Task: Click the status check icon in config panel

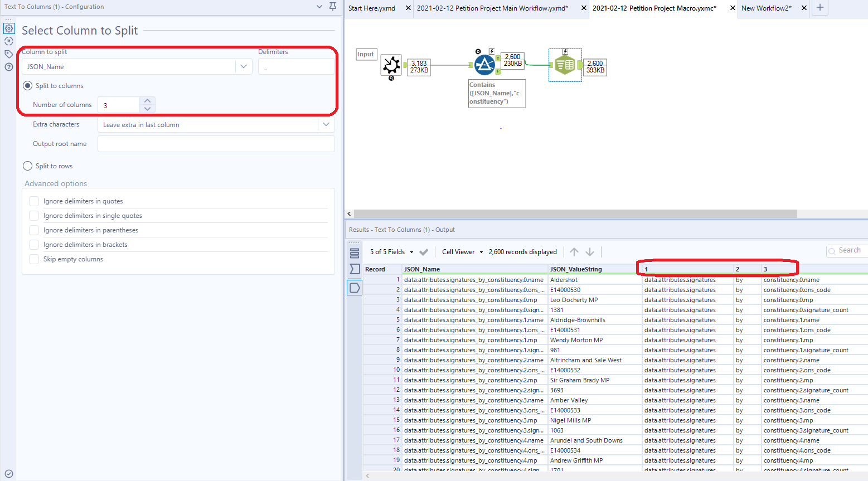Action: pos(8,474)
